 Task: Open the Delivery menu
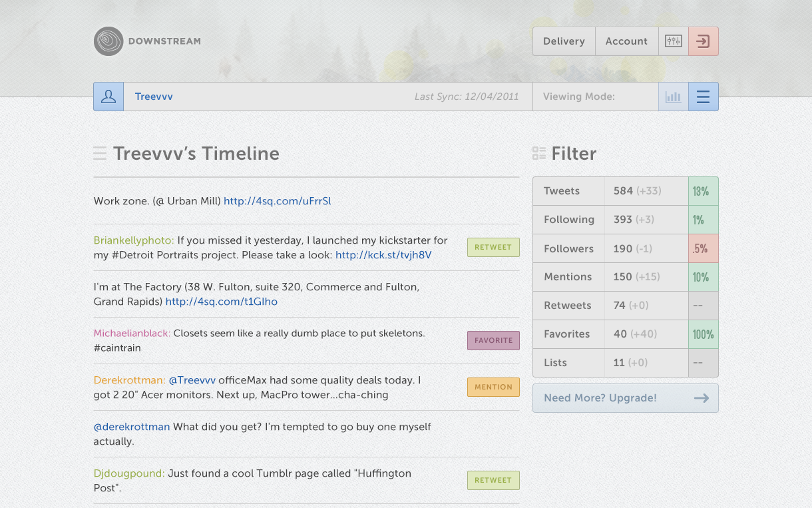coord(564,41)
